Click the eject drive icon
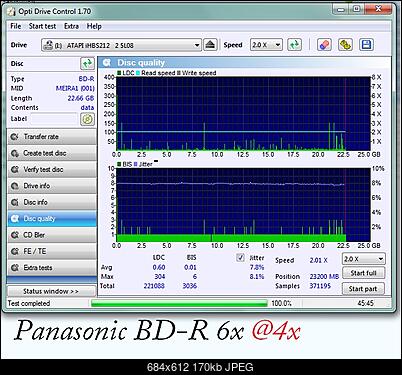402x375 pixels. coord(210,45)
